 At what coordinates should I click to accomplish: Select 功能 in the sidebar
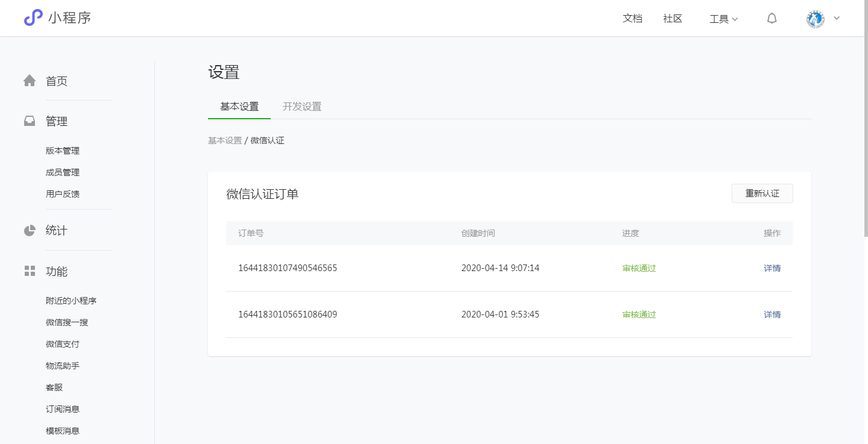pos(57,271)
